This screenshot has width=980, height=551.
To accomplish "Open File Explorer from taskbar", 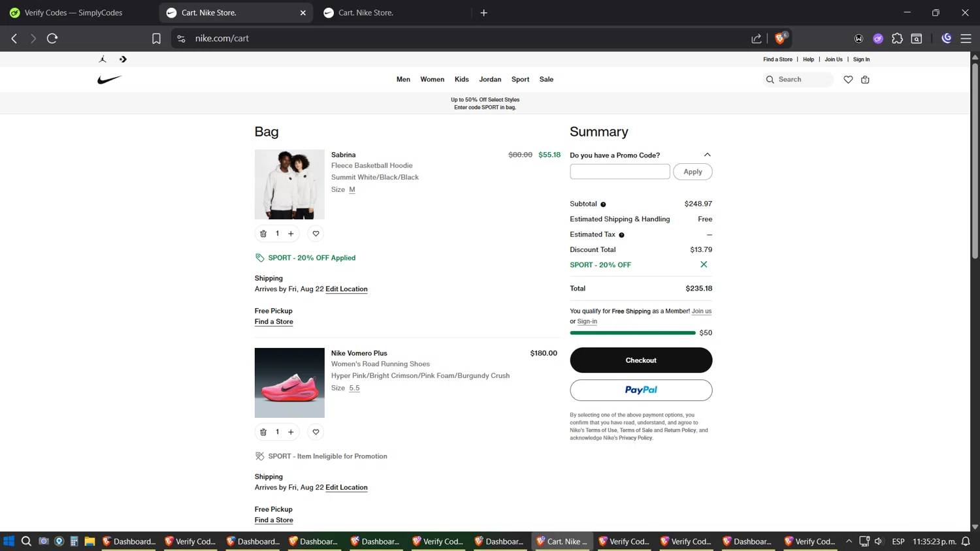I will point(90,541).
